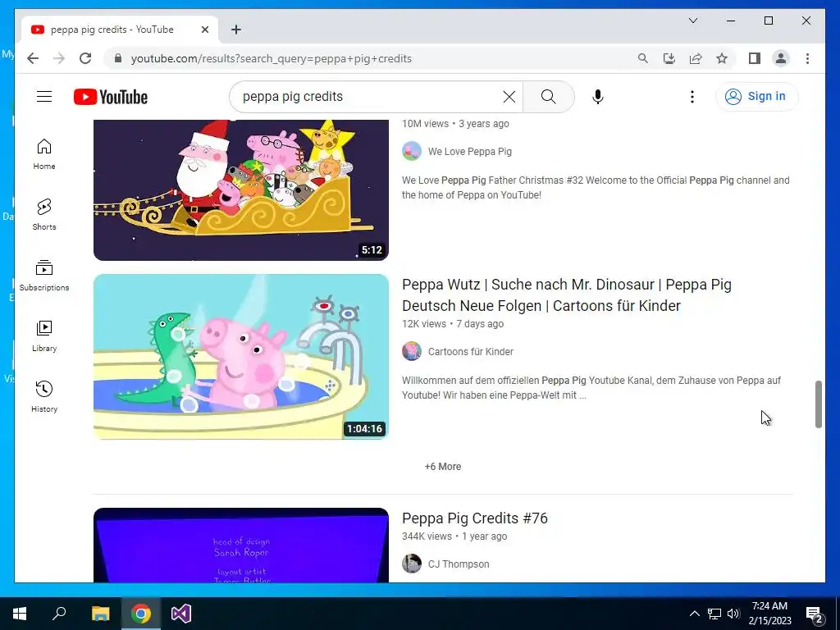Close the peppa pig credits tab

pos(204,30)
